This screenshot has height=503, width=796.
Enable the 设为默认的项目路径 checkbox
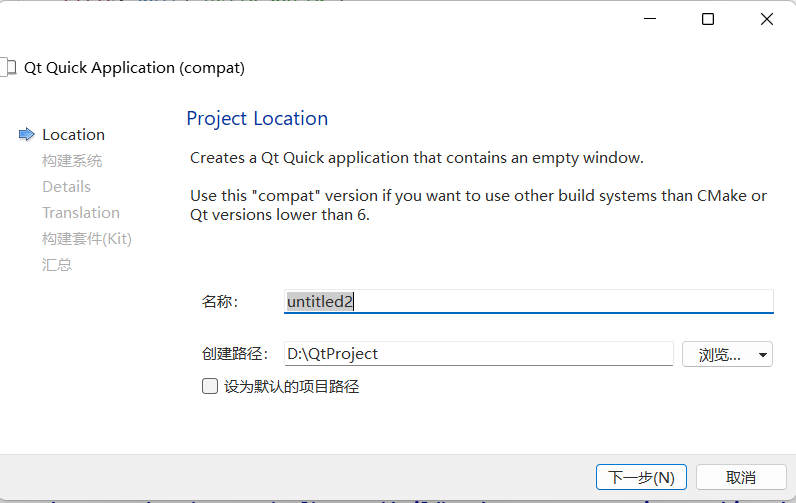(210, 386)
